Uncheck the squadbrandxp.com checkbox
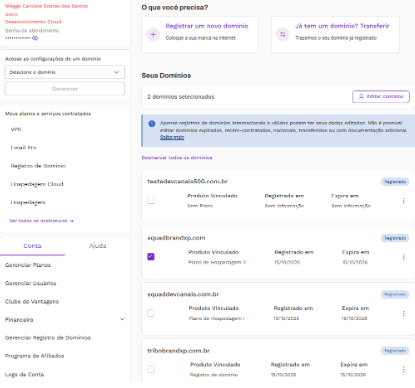The image size is (415, 388). pyautogui.click(x=151, y=257)
